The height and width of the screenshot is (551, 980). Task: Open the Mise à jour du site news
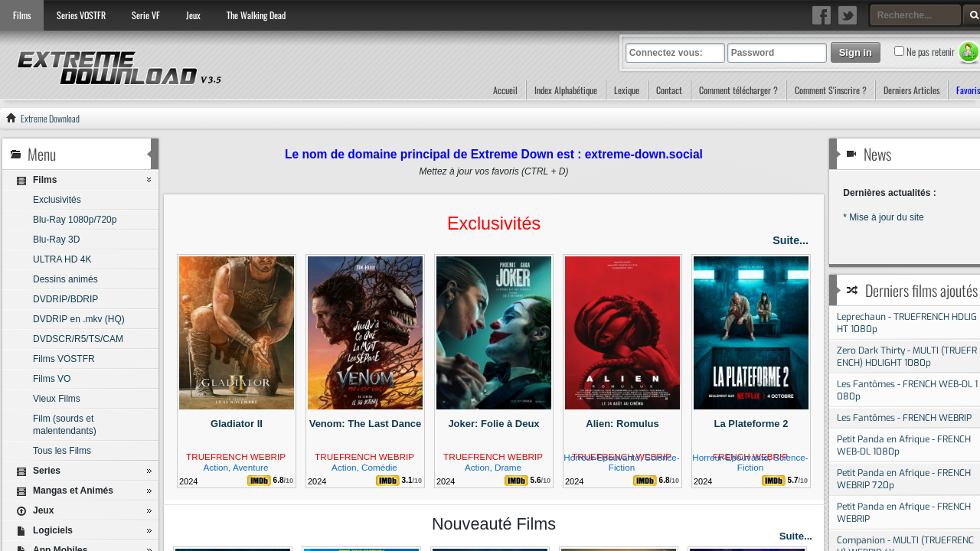click(884, 217)
